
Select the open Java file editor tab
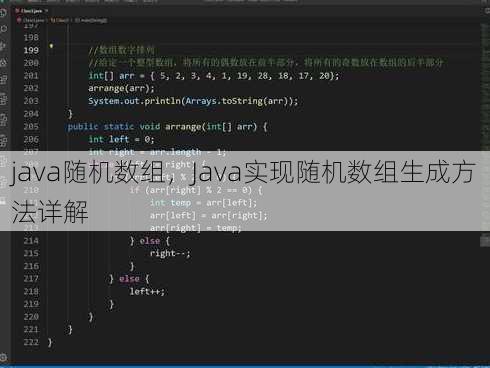(x=32, y=11)
